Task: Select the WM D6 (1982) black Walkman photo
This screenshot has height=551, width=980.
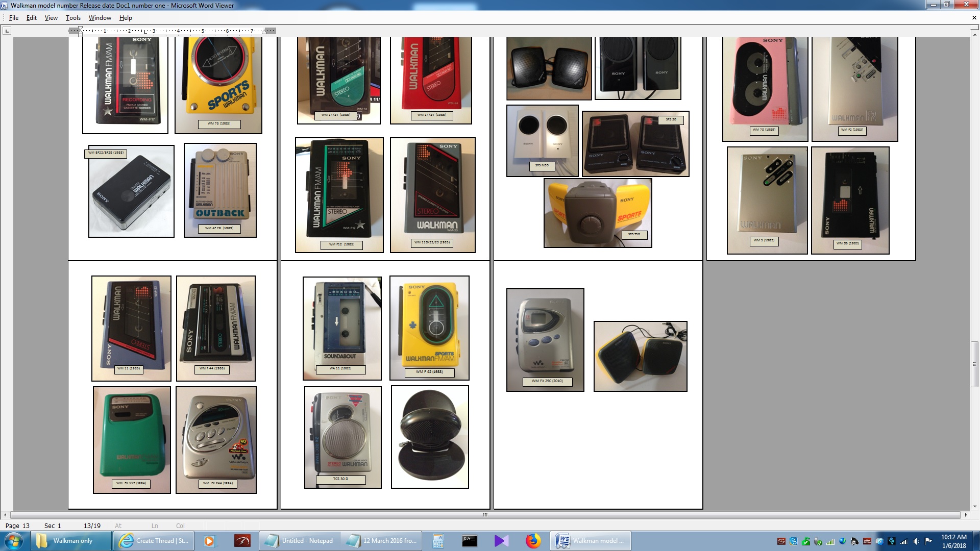Action: tap(850, 201)
